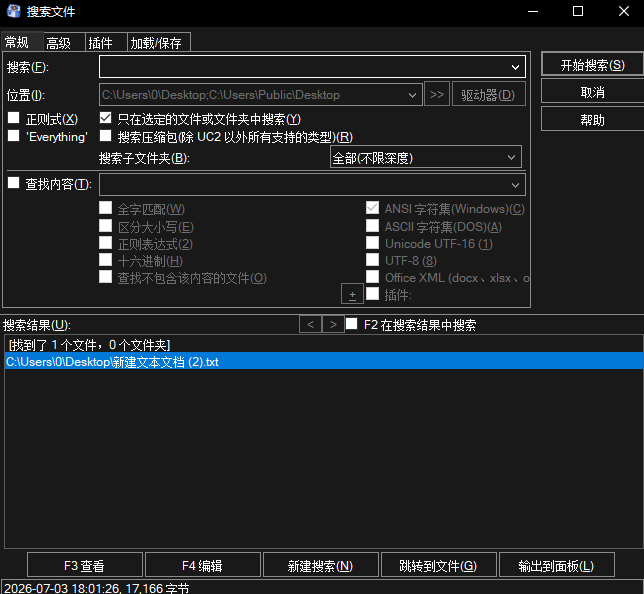
Task: Toggle ASCII 字符集(DOS) checkbox
Action: click(x=373, y=226)
